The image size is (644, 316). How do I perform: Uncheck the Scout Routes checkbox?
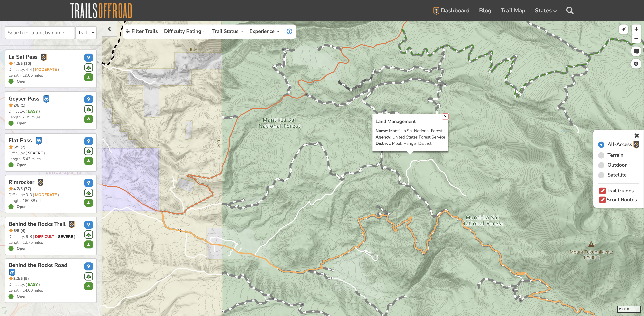(x=602, y=200)
